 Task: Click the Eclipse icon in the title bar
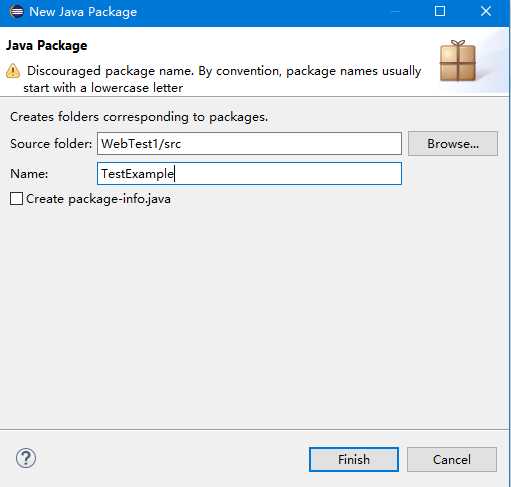point(16,12)
